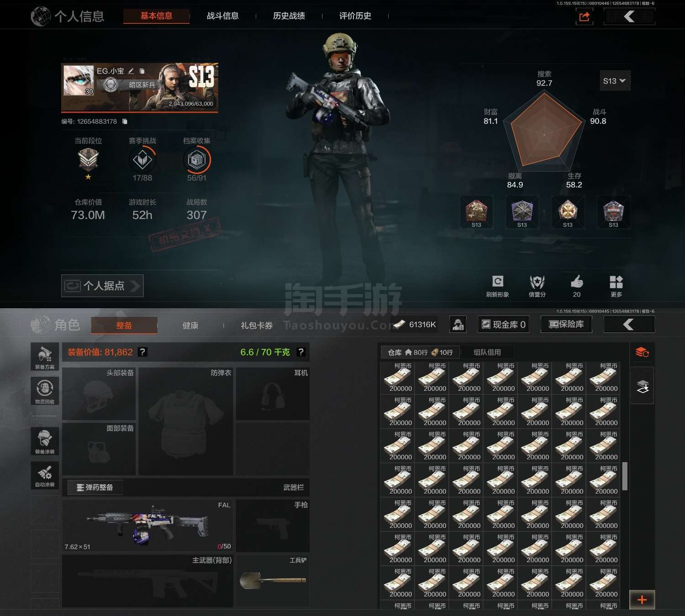Select the 头部装备 helmet slot
This screenshot has width=685, height=616.
99,394
